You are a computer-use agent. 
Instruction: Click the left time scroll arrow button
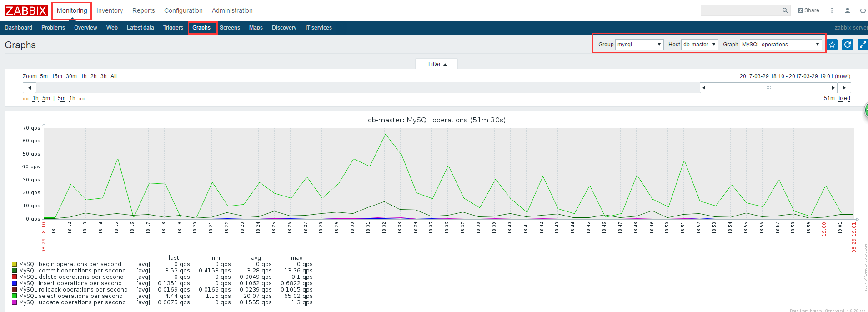point(30,88)
